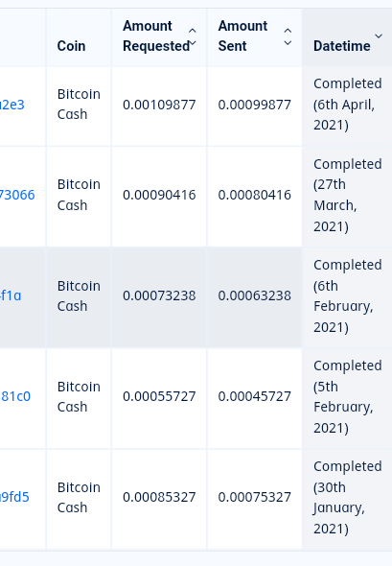Image resolution: width=392 pixels, height=566 pixels.
Task: Open transaction link ending in 73066
Action: (17, 195)
